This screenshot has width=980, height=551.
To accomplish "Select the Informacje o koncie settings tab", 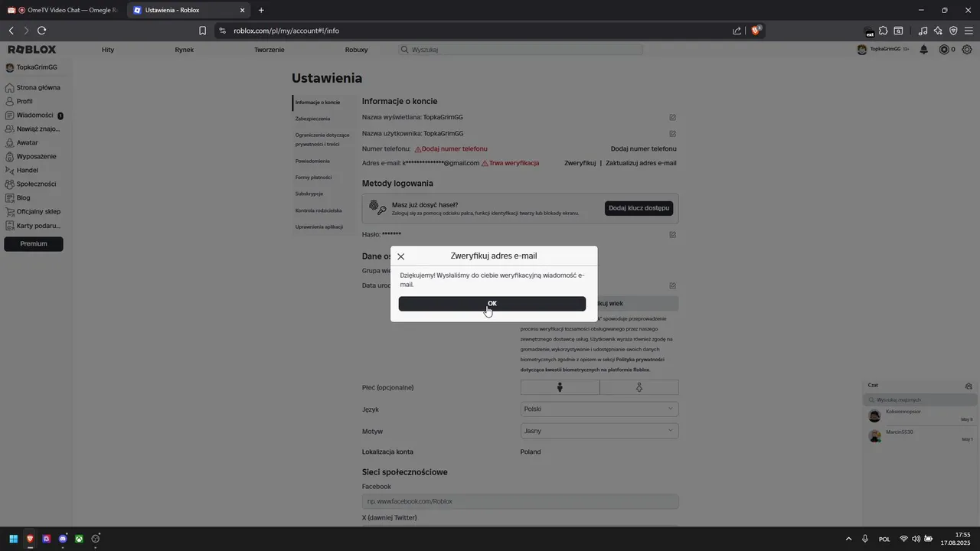I will (x=318, y=102).
